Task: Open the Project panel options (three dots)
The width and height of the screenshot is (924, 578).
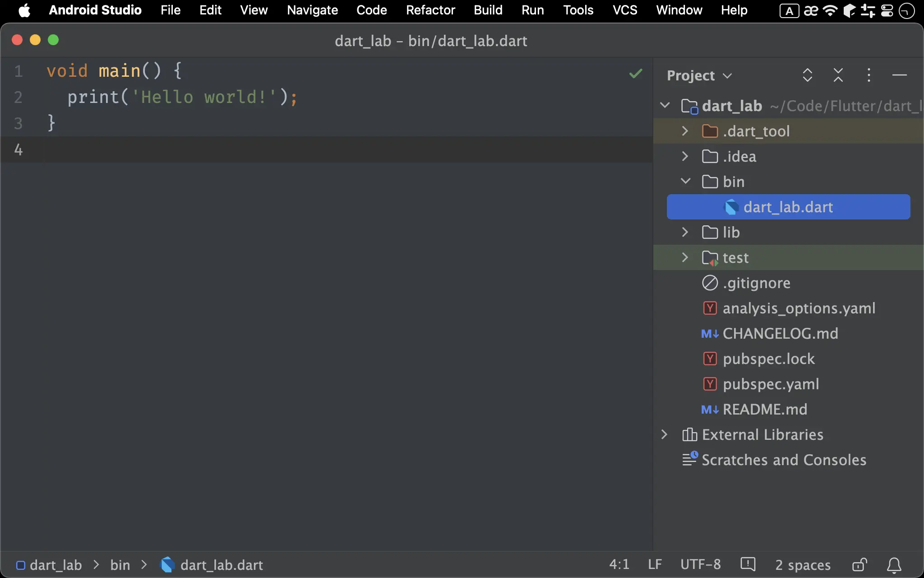Action: click(869, 75)
